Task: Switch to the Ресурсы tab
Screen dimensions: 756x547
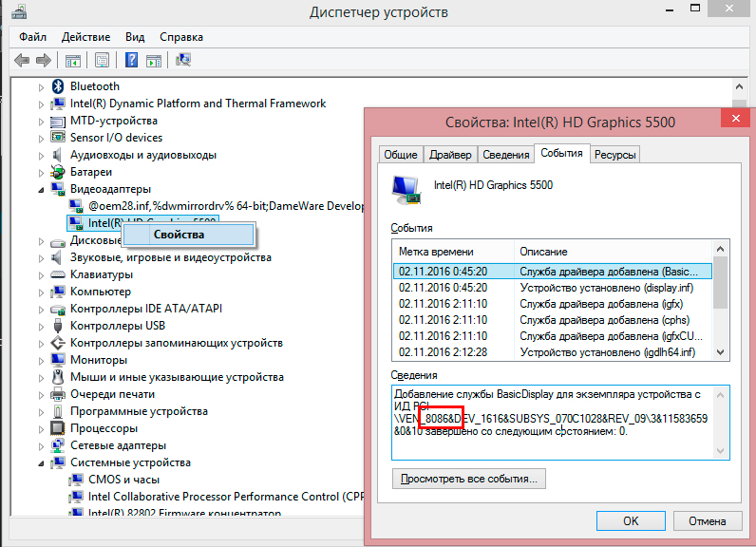Action: click(614, 155)
